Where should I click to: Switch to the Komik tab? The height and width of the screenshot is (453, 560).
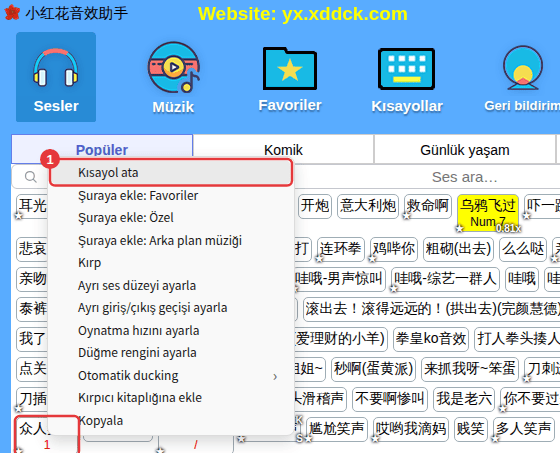coord(283,150)
